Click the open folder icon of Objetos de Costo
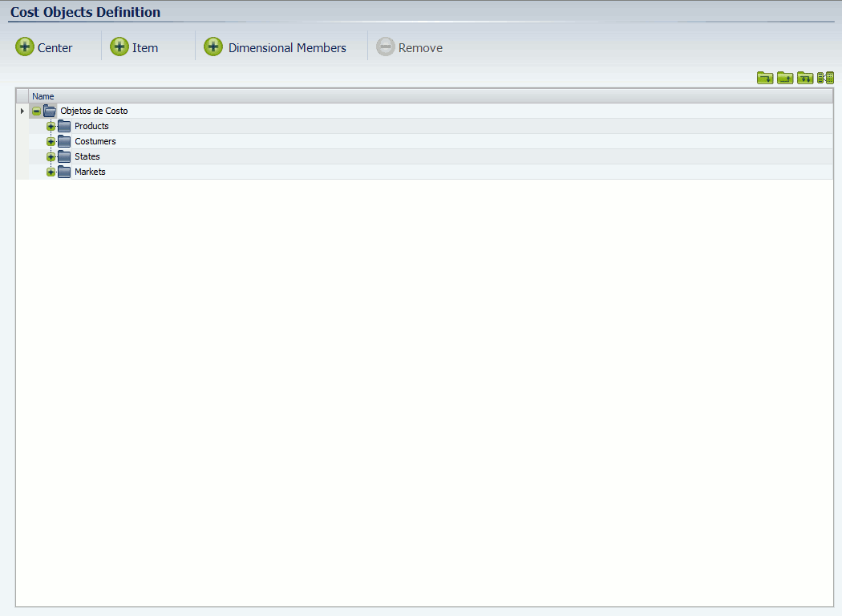Image resolution: width=842 pixels, height=616 pixels. pyautogui.click(x=50, y=111)
